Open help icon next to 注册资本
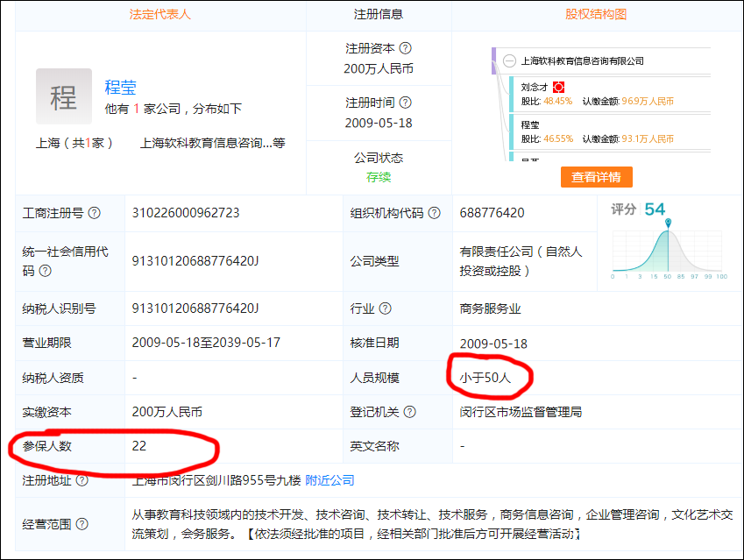The image size is (744, 560). point(406,48)
